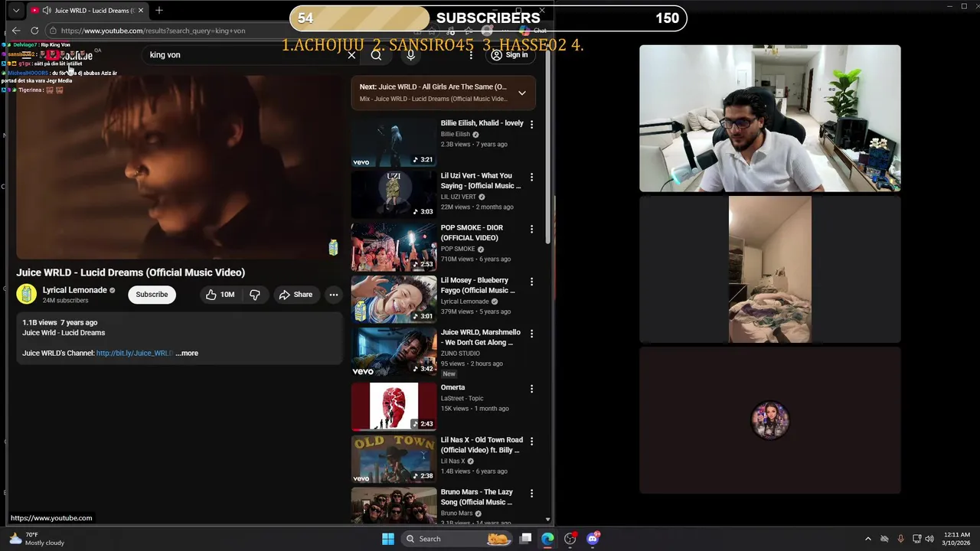Open Discord from the taskbar
This screenshot has width=980, height=551.
coord(593,539)
